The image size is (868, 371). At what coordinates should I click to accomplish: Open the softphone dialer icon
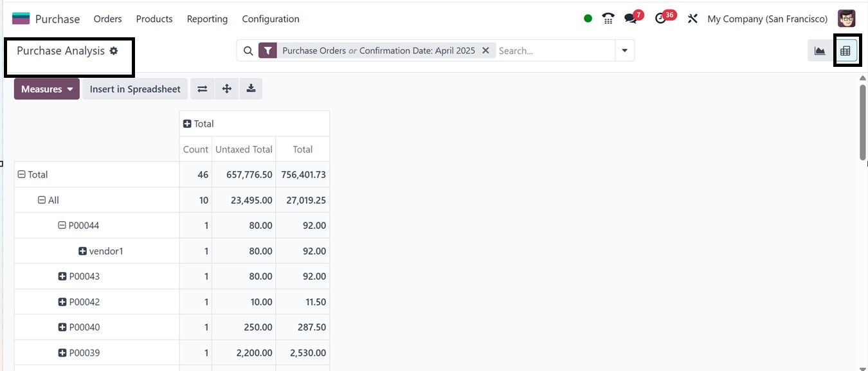tap(608, 17)
